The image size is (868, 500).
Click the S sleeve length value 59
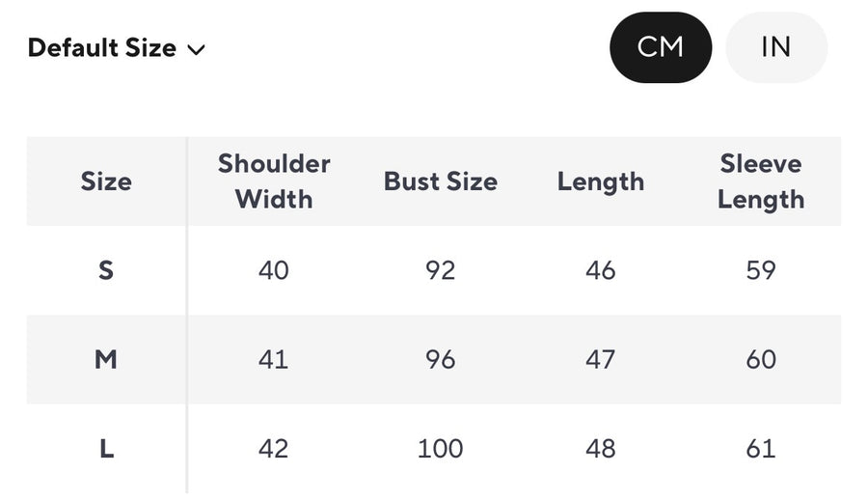tap(761, 270)
